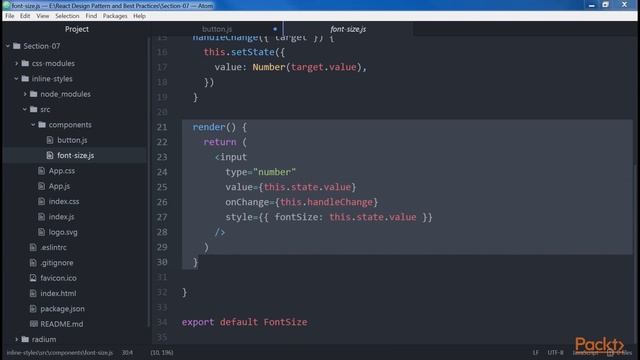Click the logo.svg file icon
The height and width of the screenshot is (360, 640).
[41, 232]
